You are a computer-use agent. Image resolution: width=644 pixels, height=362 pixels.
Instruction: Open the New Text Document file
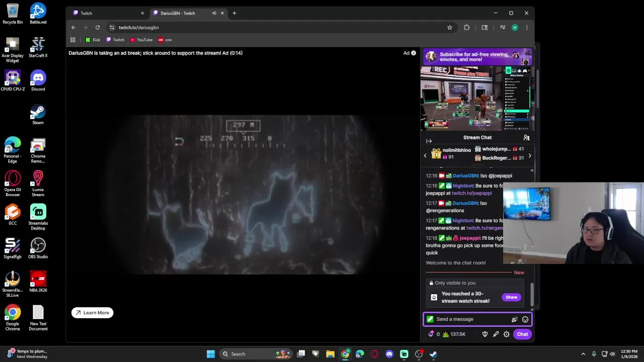point(38,318)
